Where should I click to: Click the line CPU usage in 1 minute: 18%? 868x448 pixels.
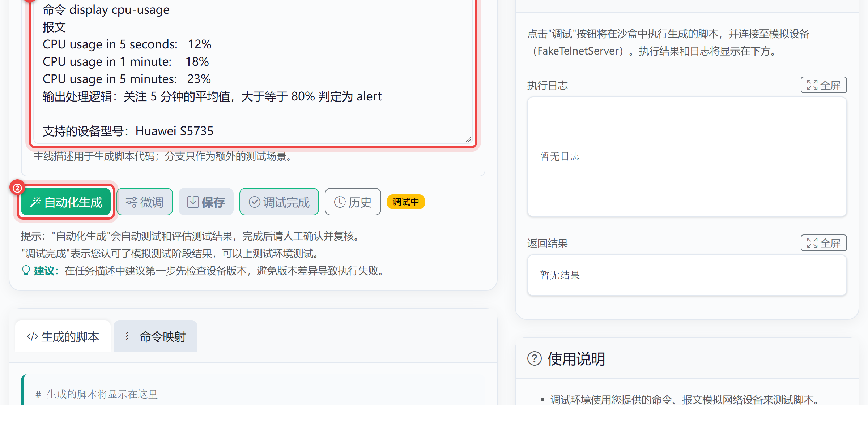click(126, 62)
